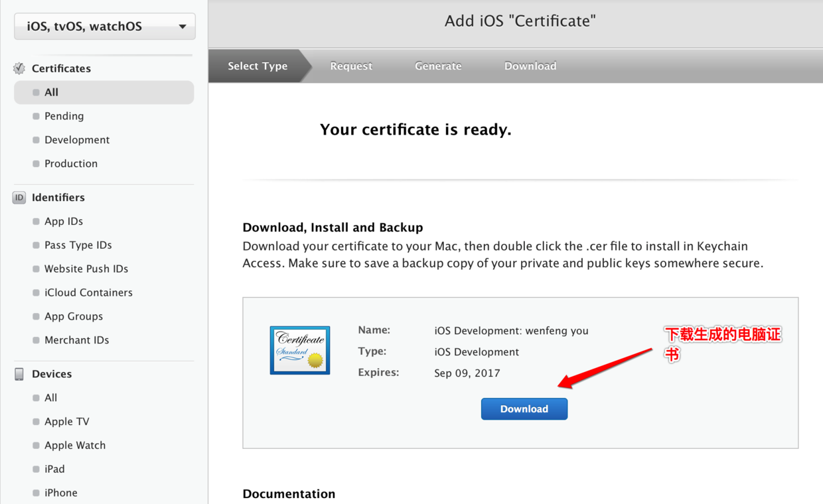Screen dimensions: 823x504
Task: Open the iOS, tvOS, watchOS platform dropdown
Action: click(x=105, y=27)
